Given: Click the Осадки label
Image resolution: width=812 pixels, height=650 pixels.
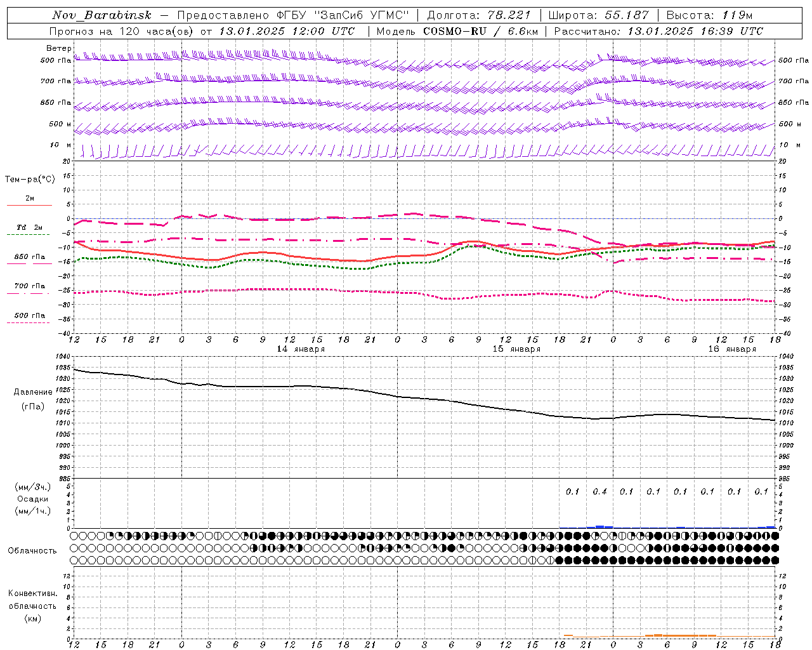Looking at the screenshot, I should coord(33,499).
